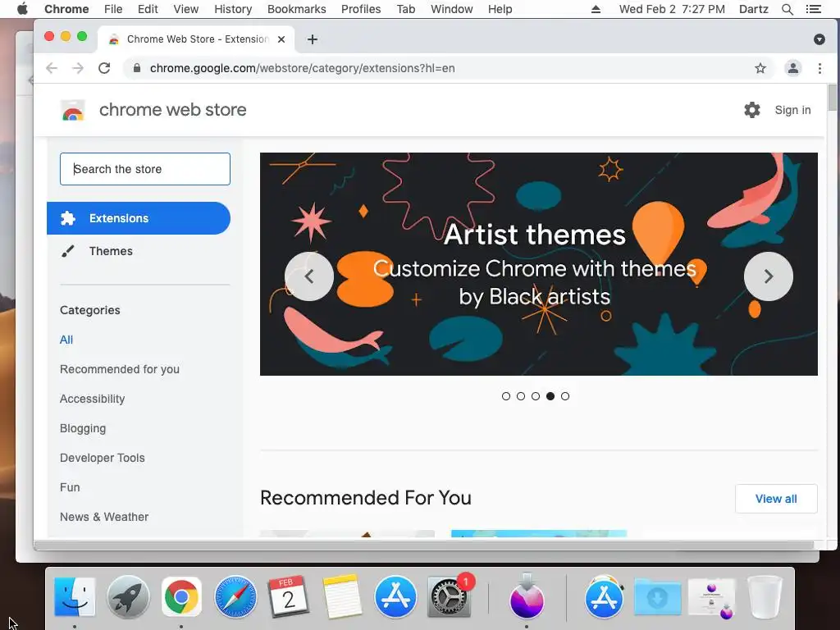This screenshot has width=840, height=630.
Task: Click the Chrome forward arrow
Action: (78, 68)
